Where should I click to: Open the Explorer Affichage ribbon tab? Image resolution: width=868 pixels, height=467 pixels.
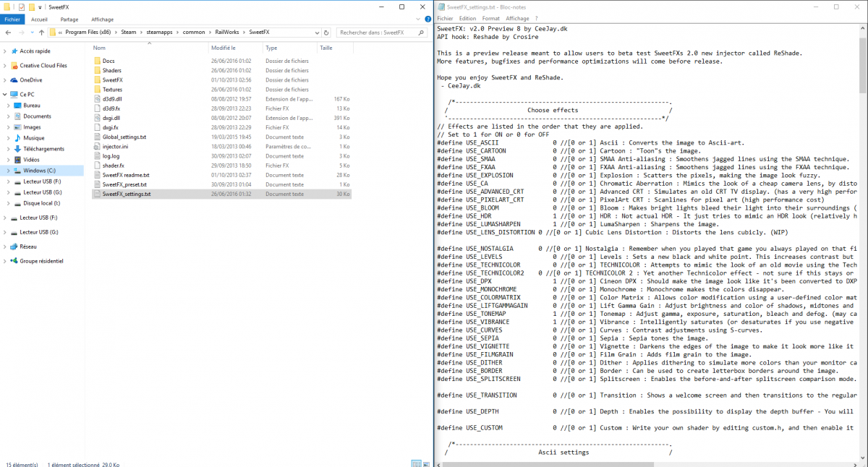click(x=103, y=20)
